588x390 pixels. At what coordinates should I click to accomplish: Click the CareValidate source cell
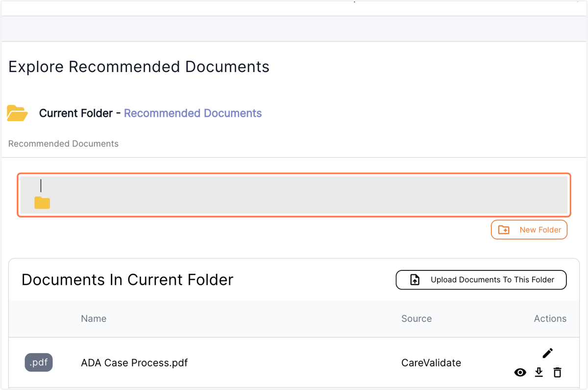(x=431, y=363)
